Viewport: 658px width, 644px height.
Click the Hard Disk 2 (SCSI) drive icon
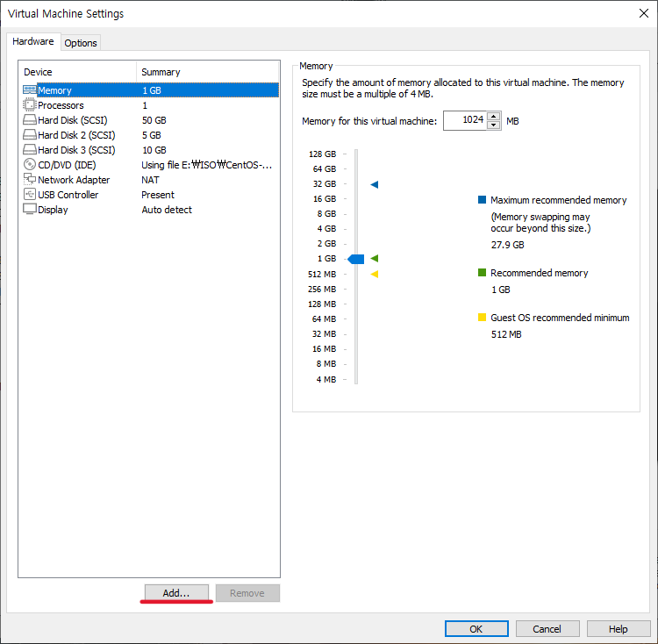click(29, 134)
